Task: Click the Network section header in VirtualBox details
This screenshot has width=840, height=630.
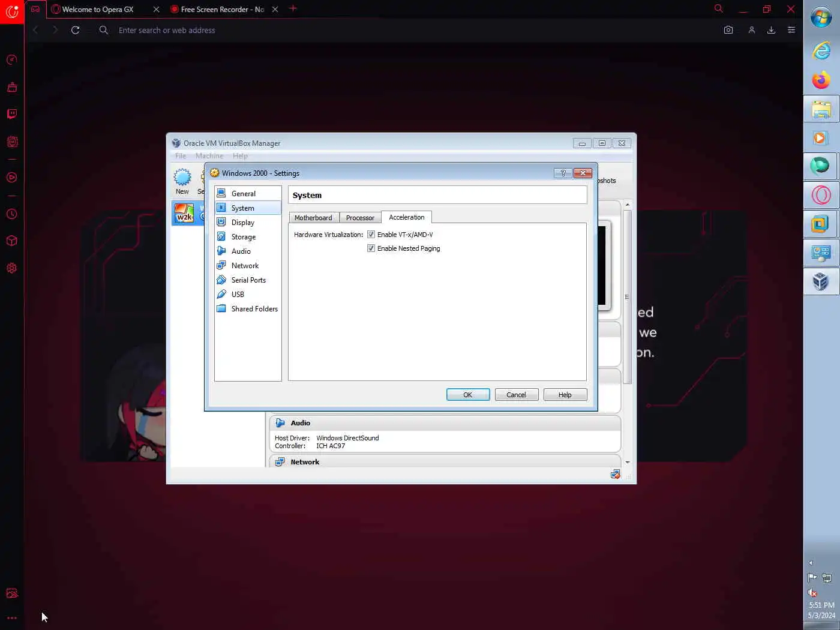Action: 445,461
